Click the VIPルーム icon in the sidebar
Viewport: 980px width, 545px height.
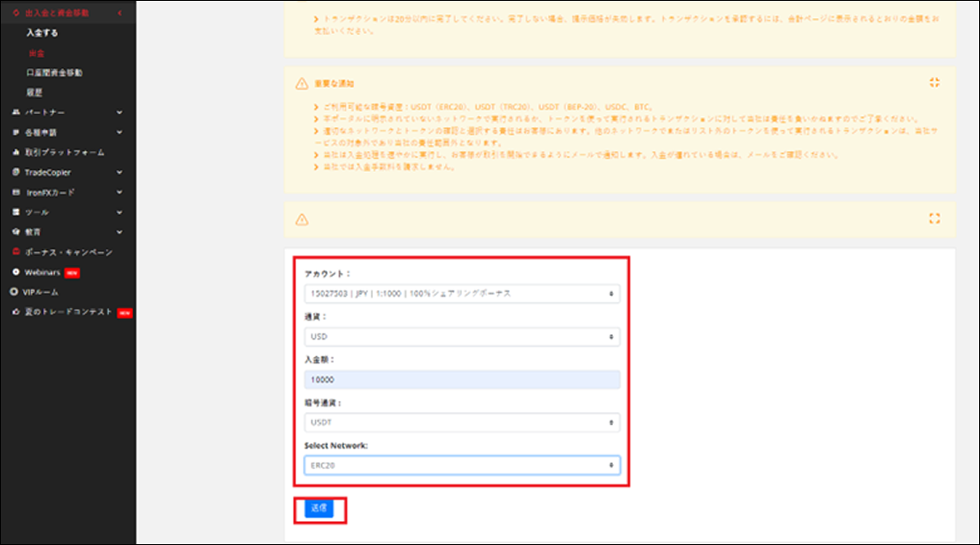click(x=14, y=292)
